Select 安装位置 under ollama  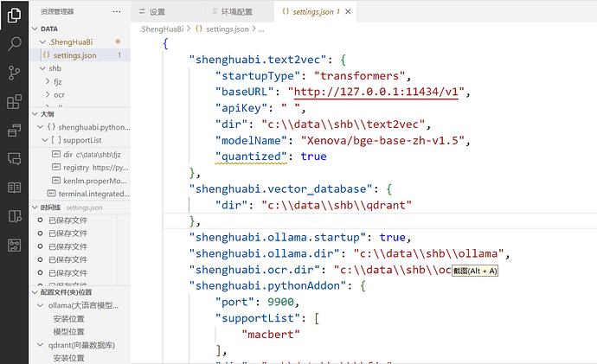pos(69,319)
